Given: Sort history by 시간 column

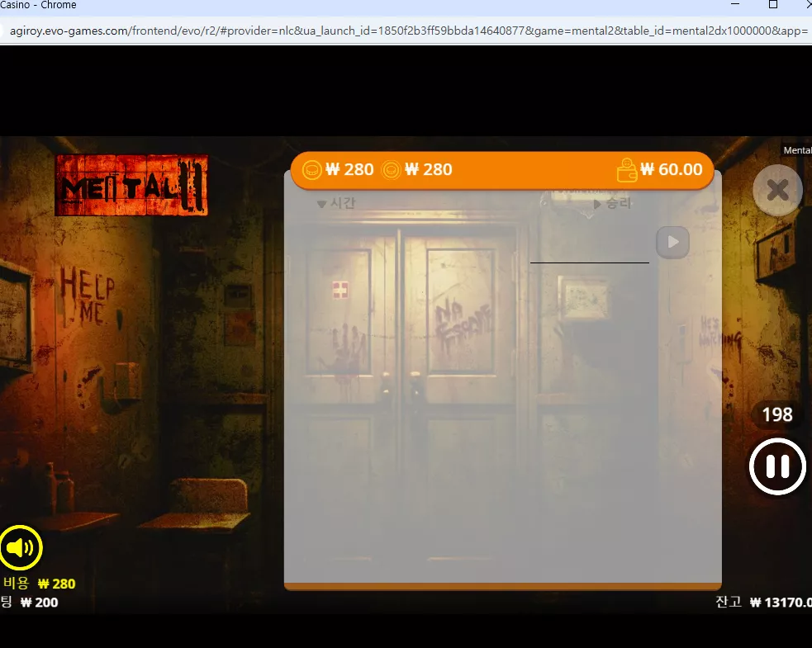Looking at the screenshot, I should 336,203.
